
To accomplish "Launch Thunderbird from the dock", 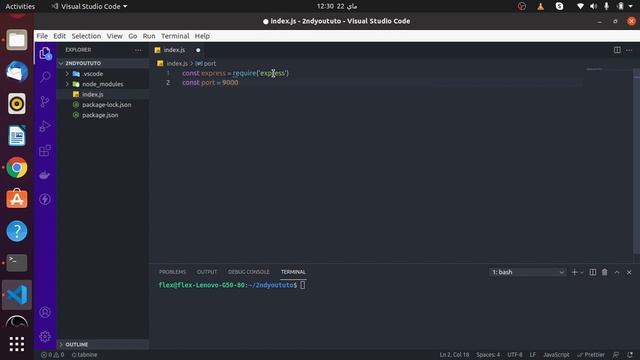I will click(x=17, y=71).
